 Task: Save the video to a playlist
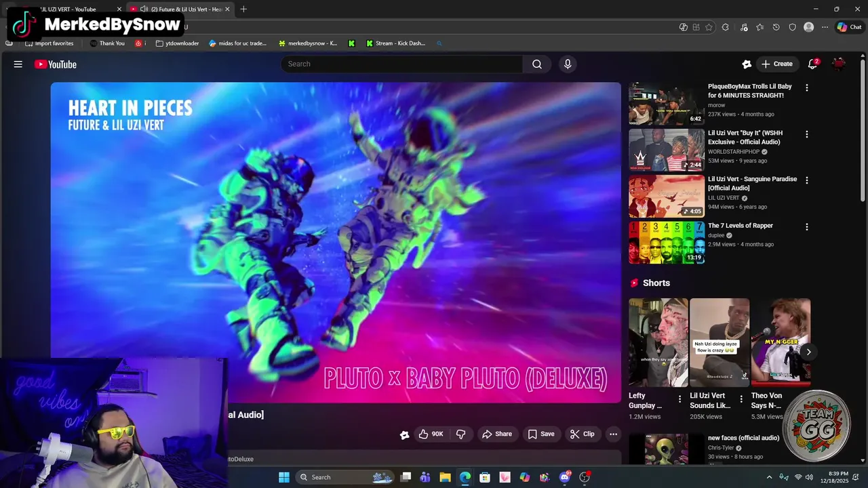541,434
